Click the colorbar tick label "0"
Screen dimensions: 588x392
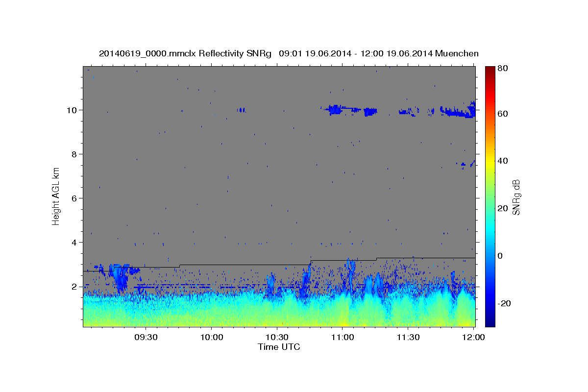click(500, 256)
